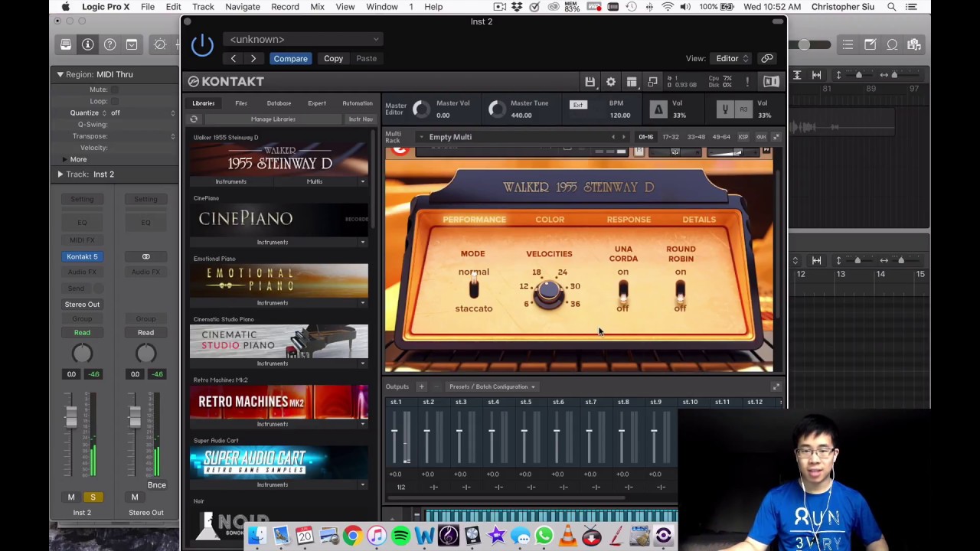This screenshot has height=551, width=980.
Task: Adjust the Inst 2 volume fader
Action: pos(71,417)
